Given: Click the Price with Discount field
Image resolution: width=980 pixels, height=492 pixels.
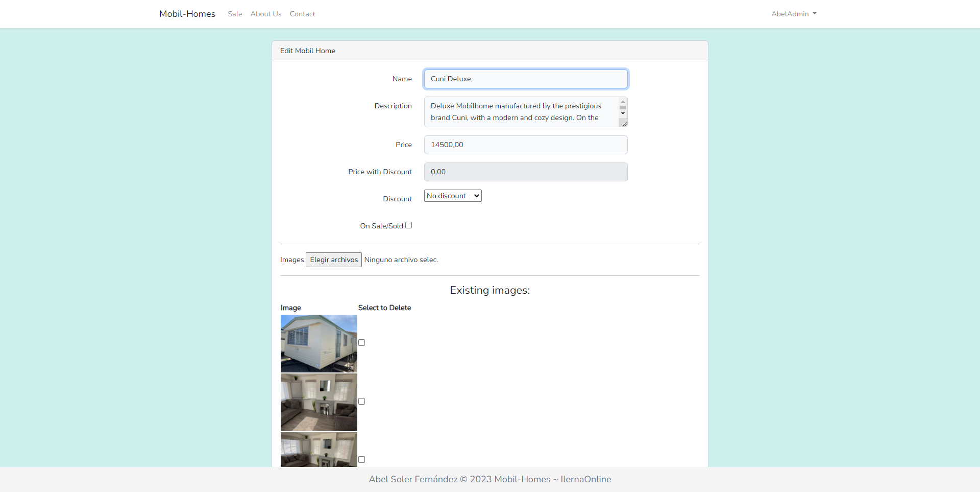Looking at the screenshot, I should pos(525,172).
